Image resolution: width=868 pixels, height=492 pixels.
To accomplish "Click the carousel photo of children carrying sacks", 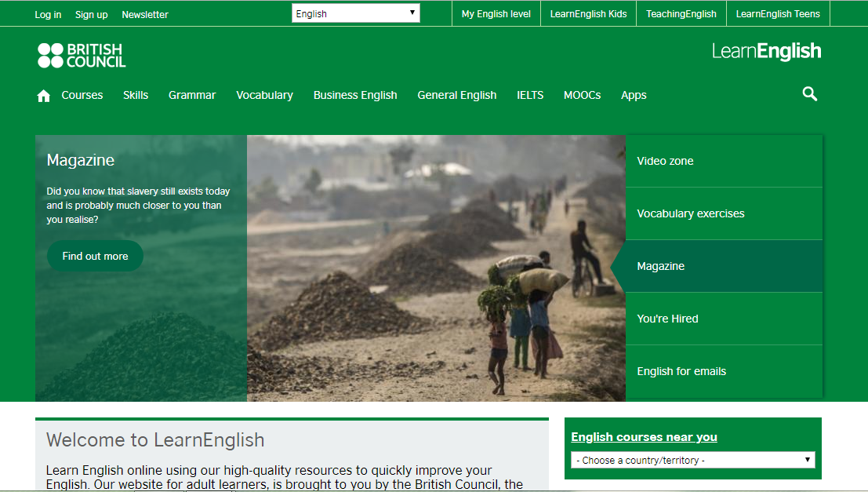I will pyautogui.click(x=436, y=268).
